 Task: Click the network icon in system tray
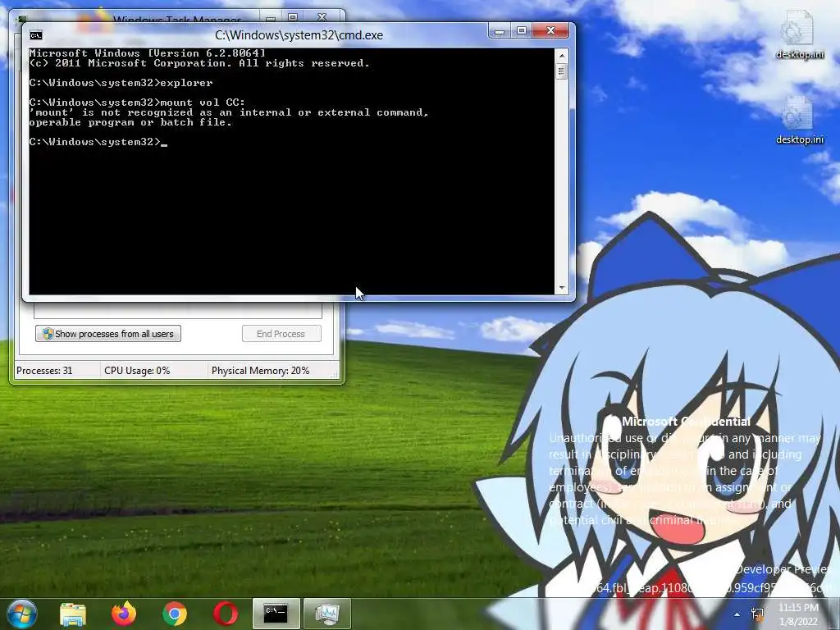[x=757, y=614]
